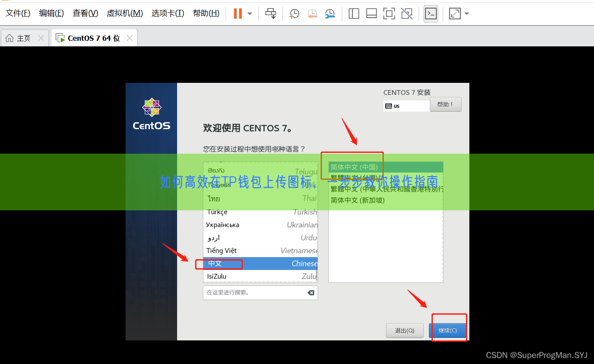This screenshot has height=364, width=594.
Task: Open the 查看(V) menu
Action: tap(85, 13)
